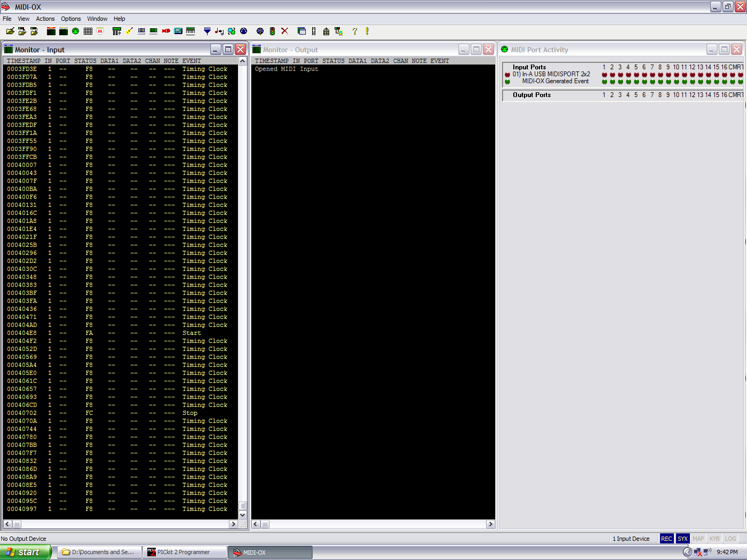Click the yellow exclamation mark toolbar icon
747x560 pixels.
[x=367, y=31]
